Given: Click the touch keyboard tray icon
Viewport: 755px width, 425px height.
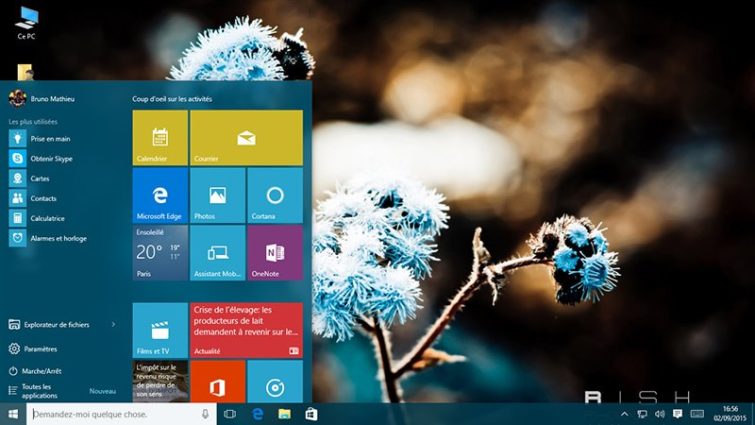Looking at the screenshot, I should tap(697, 414).
